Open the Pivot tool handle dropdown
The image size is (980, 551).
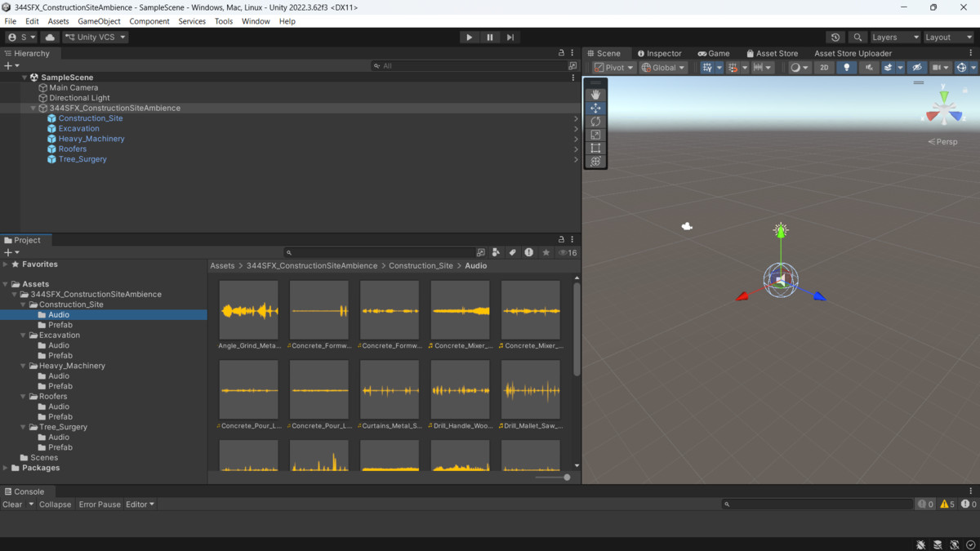tap(614, 68)
